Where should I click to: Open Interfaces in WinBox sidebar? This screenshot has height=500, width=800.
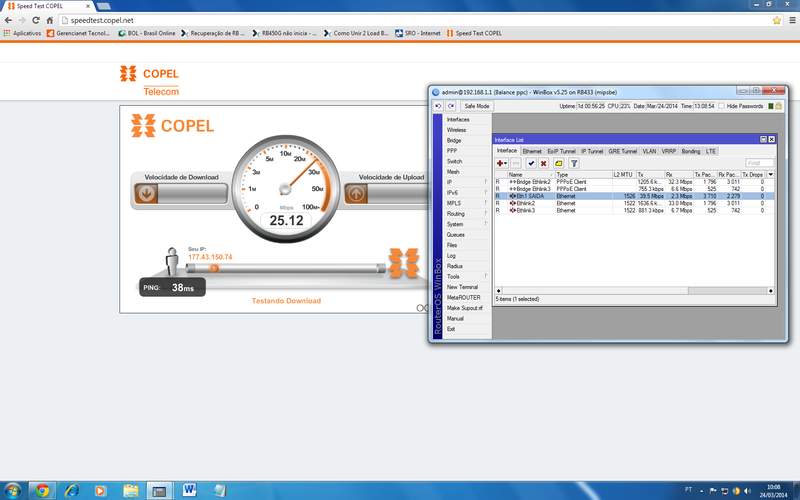(x=458, y=119)
